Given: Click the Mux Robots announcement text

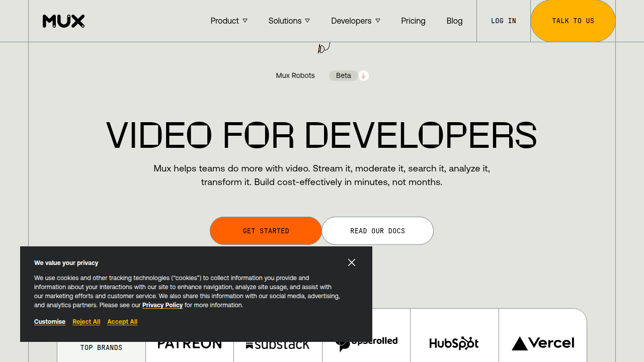Looking at the screenshot, I should coord(295,75).
